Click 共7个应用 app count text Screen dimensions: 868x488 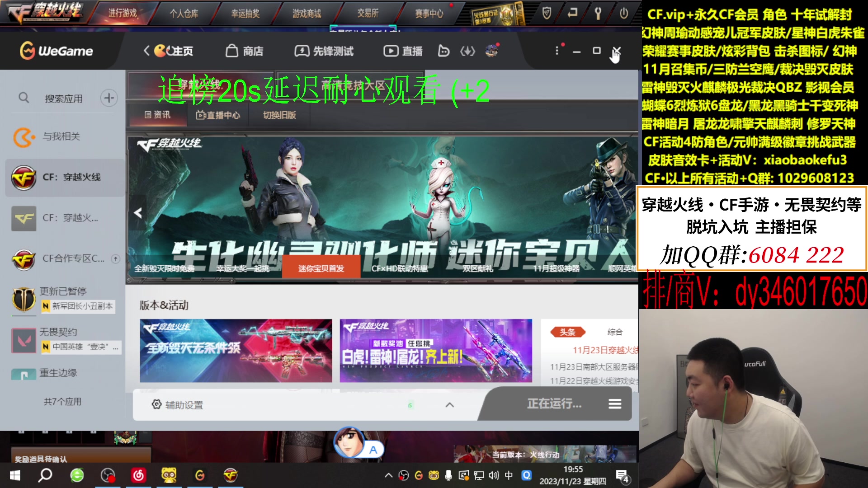(62, 401)
